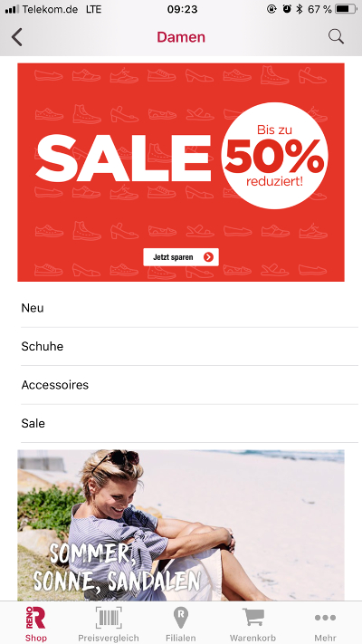This screenshot has height=644, width=362.
Task: Open Filialen store locator pin icon
Action: (181, 618)
